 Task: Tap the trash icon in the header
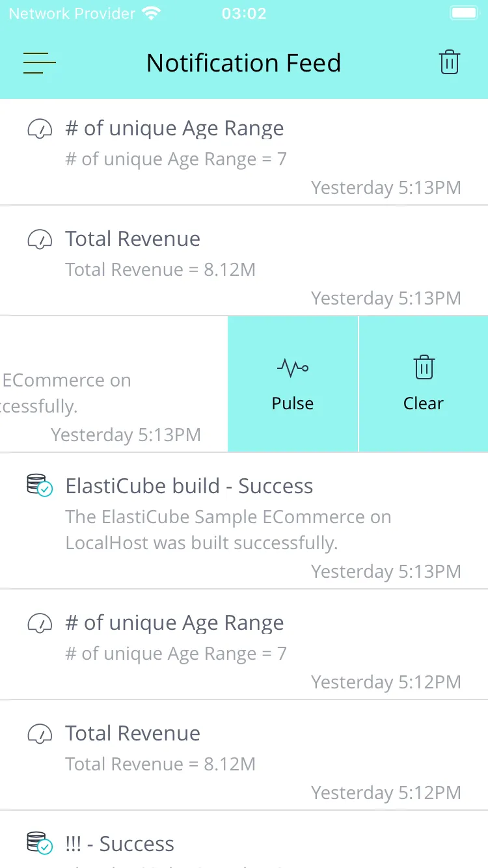(x=450, y=62)
